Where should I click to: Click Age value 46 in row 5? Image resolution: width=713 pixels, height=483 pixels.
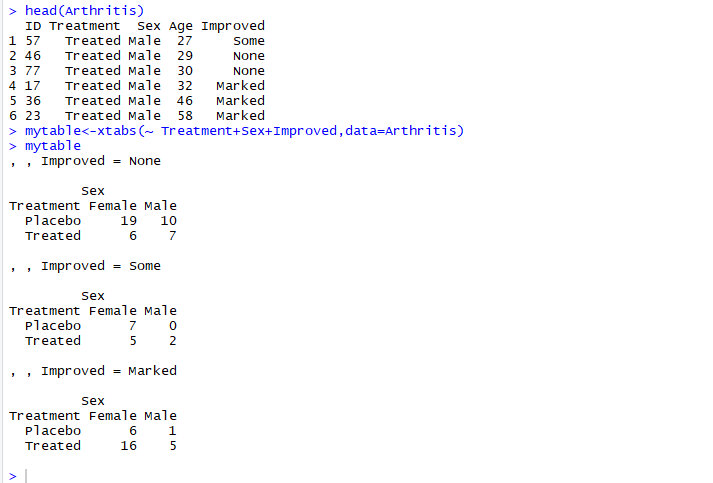[x=185, y=101]
